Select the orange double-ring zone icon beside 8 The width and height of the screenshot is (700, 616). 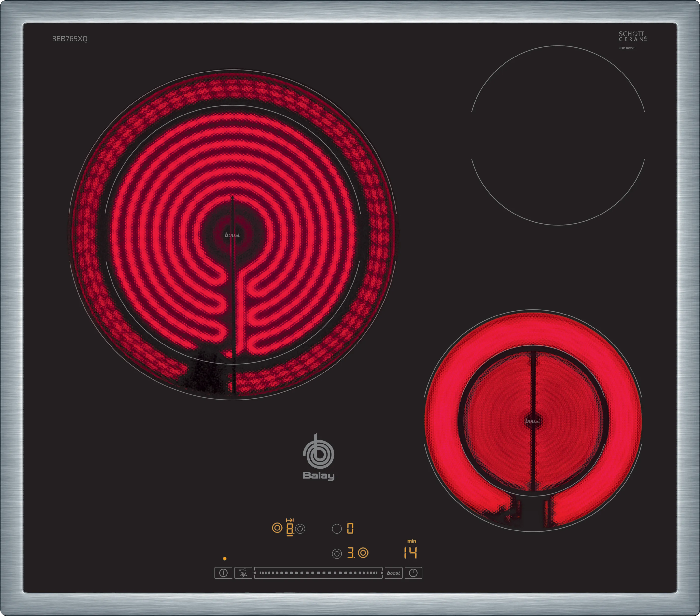[277, 528]
